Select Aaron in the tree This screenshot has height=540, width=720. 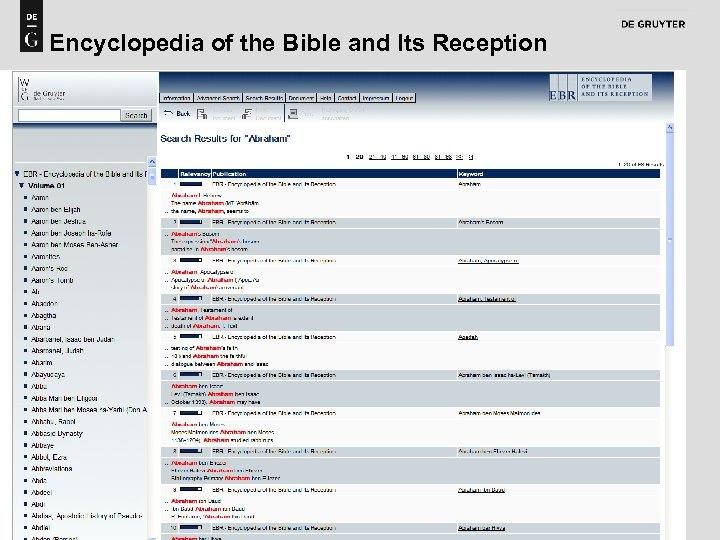click(39, 197)
